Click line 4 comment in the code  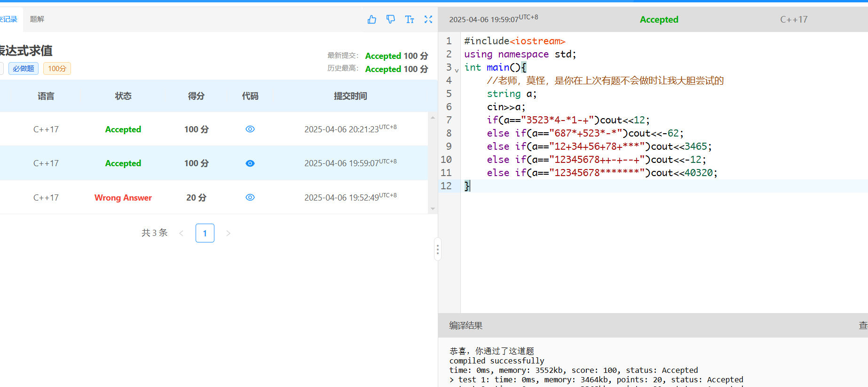(x=605, y=81)
